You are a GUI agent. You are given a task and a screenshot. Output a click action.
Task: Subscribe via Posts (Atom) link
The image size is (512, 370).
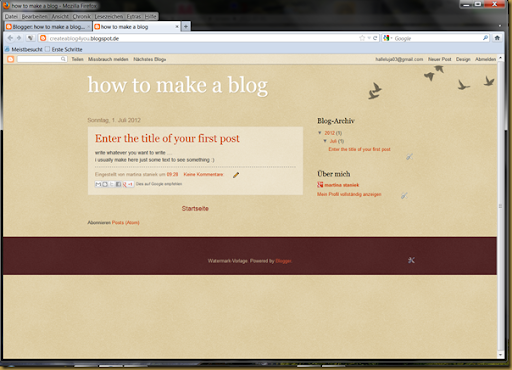(126, 222)
